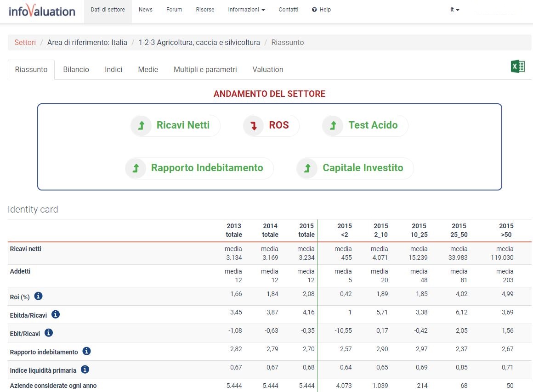
Task: Click the Test Acido trend label
Action: tap(373, 125)
